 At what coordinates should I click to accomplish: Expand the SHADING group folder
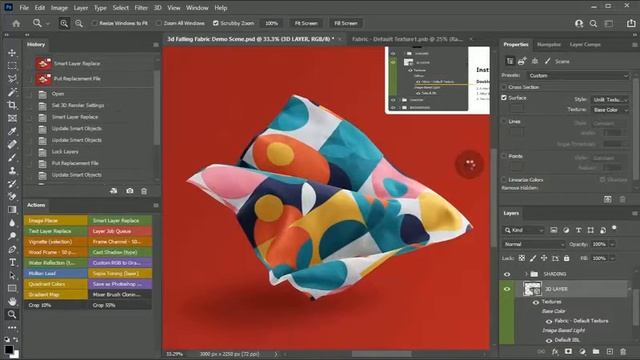coord(526,274)
